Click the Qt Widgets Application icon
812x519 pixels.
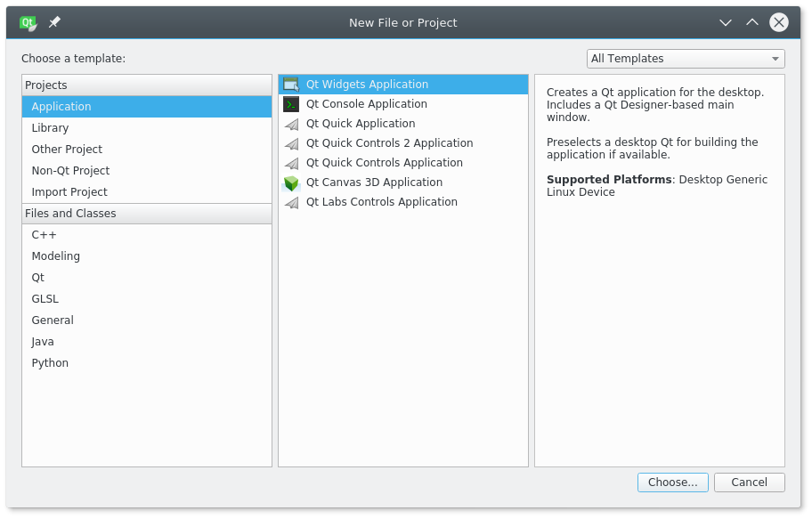tap(291, 85)
